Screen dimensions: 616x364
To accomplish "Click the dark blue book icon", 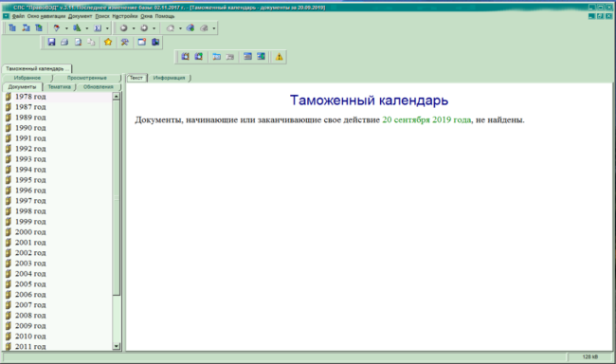I will coord(155,42).
